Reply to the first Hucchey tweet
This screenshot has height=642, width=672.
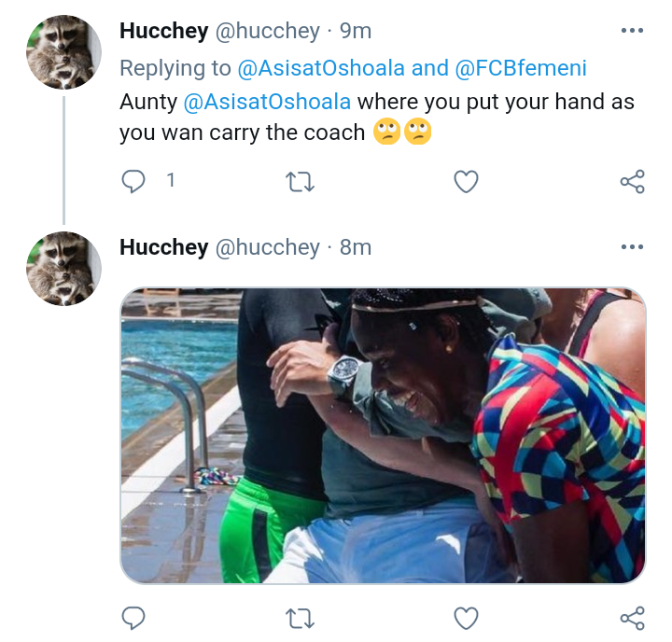[133, 181]
